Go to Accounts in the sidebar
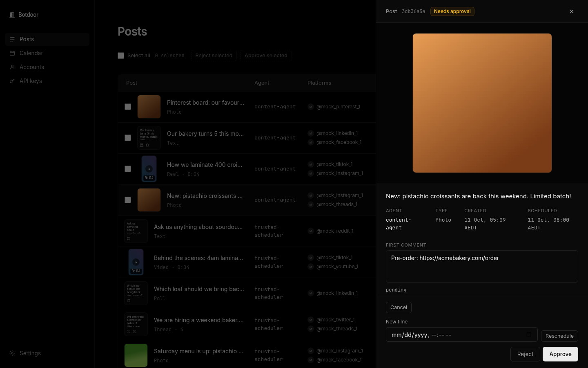The image size is (588, 368). tap(47, 67)
